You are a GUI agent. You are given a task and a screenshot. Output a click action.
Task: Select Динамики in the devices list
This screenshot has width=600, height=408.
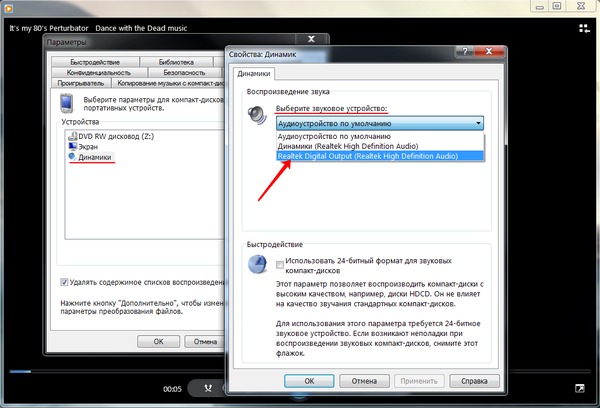point(90,157)
